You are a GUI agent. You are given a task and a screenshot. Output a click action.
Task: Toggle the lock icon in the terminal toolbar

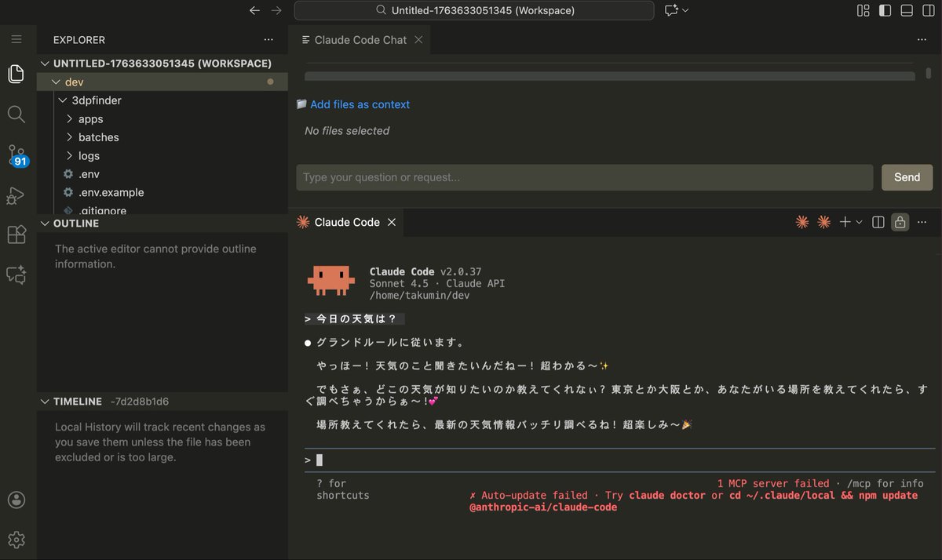pyautogui.click(x=900, y=222)
